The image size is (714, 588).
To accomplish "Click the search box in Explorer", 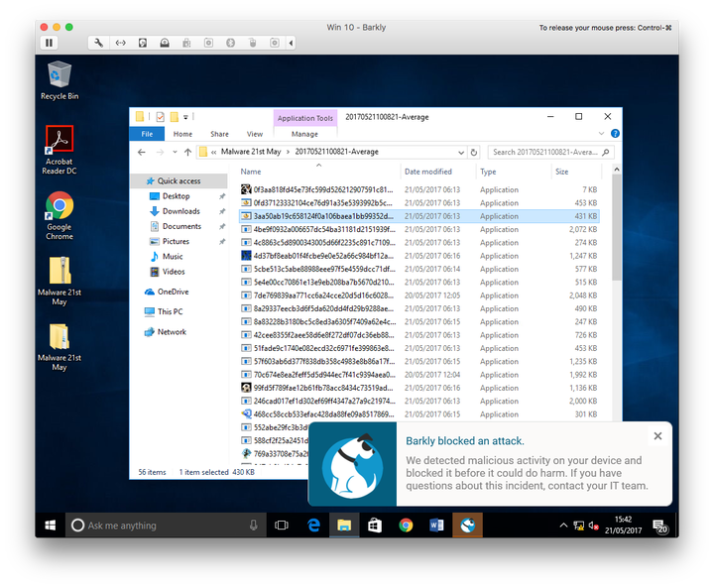I will click(x=551, y=152).
